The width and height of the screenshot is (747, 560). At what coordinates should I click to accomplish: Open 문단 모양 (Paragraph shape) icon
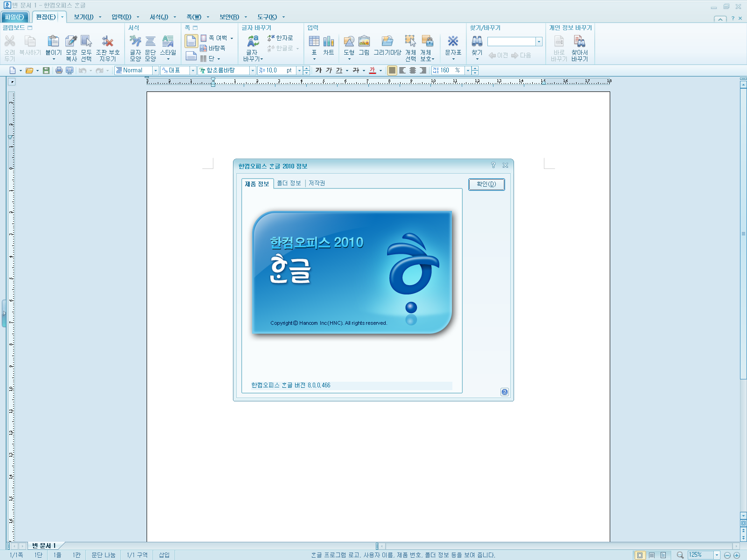(x=150, y=42)
